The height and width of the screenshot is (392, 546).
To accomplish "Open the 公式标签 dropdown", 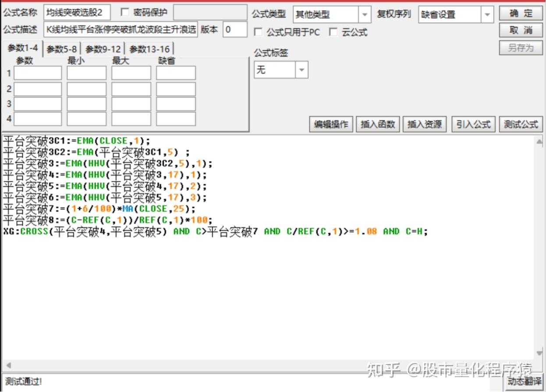I will point(302,70).
